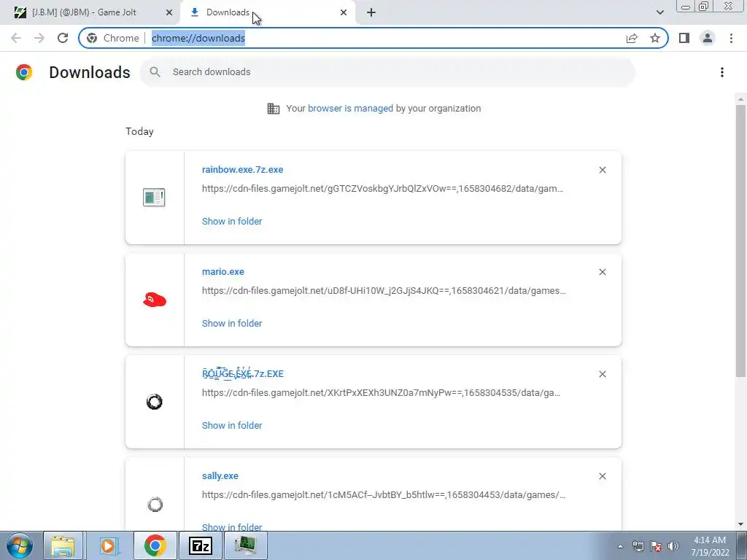Remove sally.exe from downloads list
This screenshot has width=747, height=560.
point(602,476)
